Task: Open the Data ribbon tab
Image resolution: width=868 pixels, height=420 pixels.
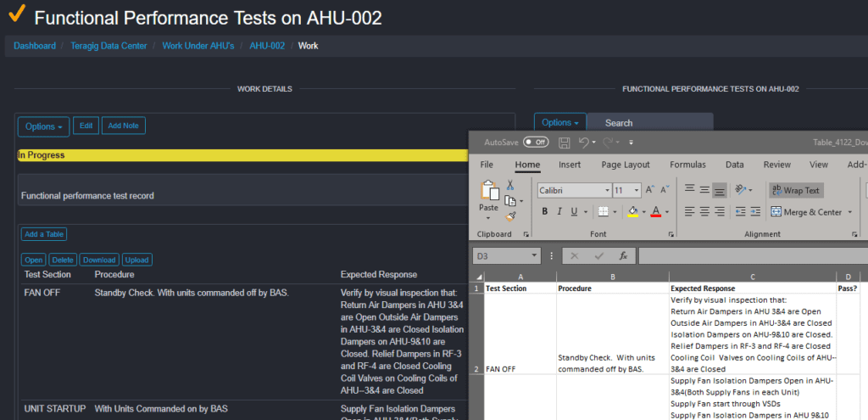Action: 735,165
